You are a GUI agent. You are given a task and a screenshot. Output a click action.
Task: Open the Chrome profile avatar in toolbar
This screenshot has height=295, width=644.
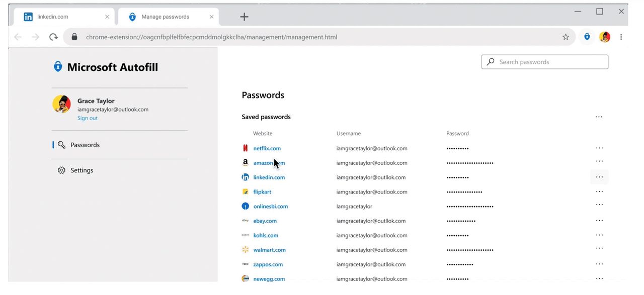click(605, 37)
